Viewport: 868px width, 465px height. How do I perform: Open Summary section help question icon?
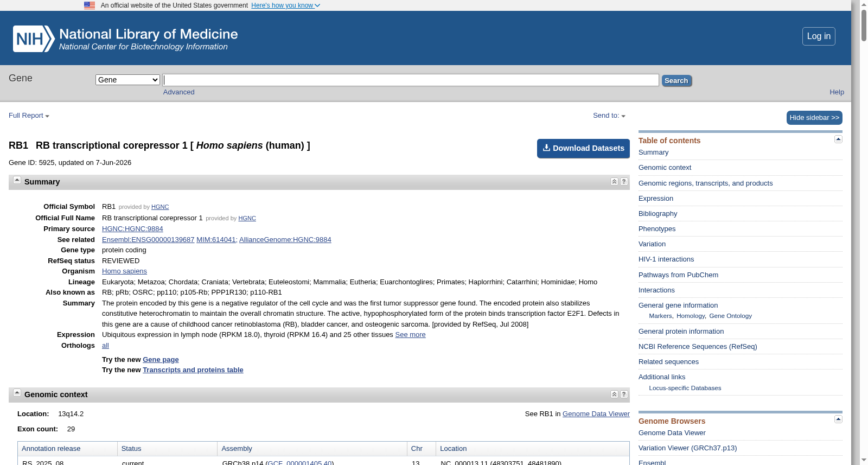click(624, 182)
